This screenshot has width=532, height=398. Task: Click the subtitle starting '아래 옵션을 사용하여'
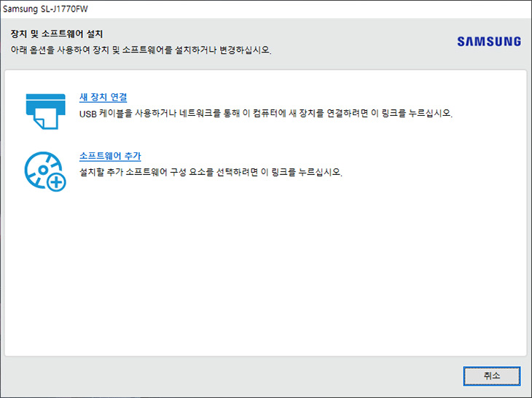pos(141,50)
